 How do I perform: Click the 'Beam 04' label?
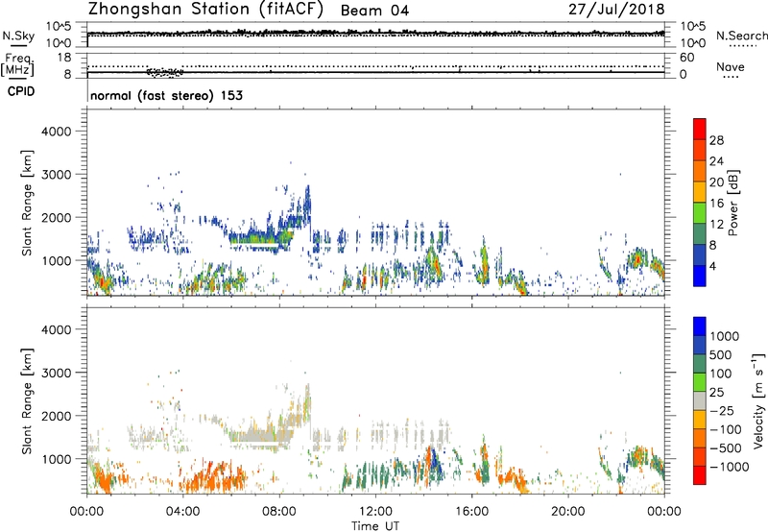click(374, 11)
